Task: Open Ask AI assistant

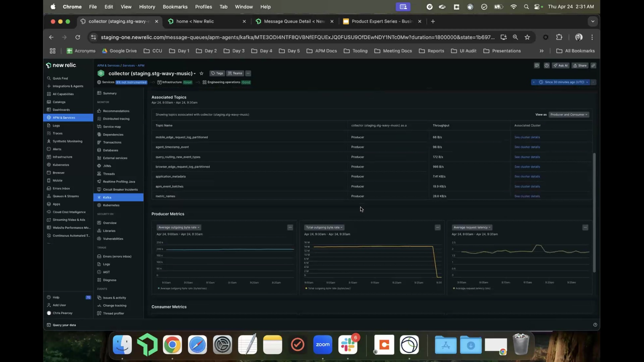Action: 560,66
